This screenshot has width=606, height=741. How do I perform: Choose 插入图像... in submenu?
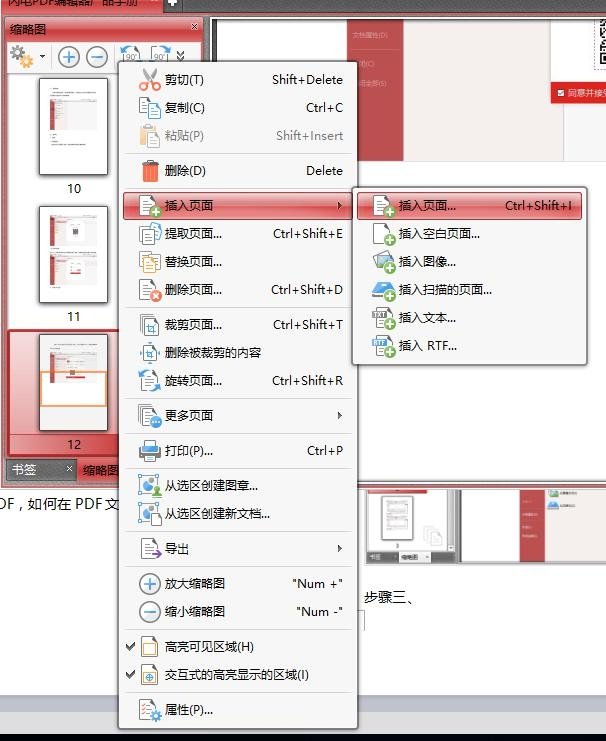(x=469, y=261)
